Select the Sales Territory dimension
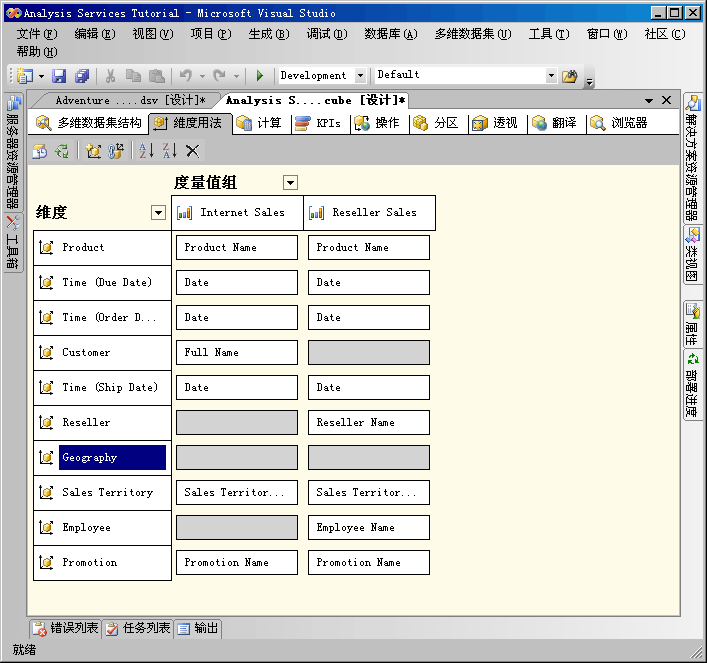Screen dimensions: 707x663 [x=102, y=493]
